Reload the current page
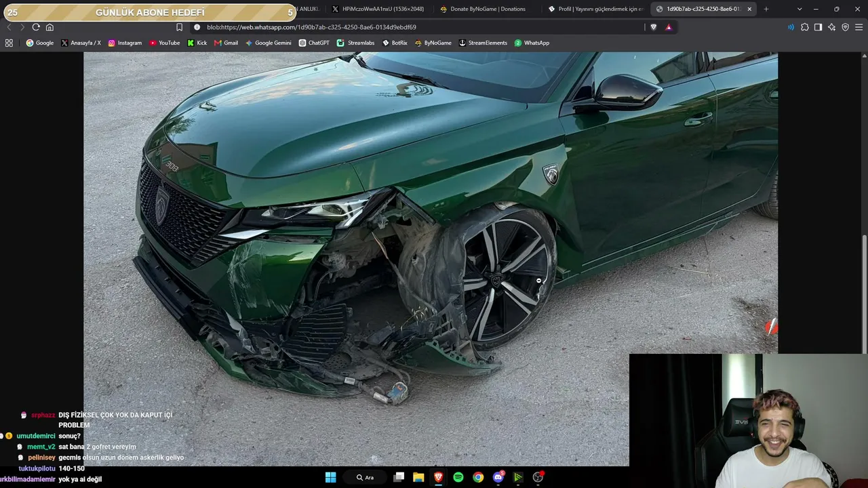868x488 pixels. pyautogui.click(x=36, y=27)
